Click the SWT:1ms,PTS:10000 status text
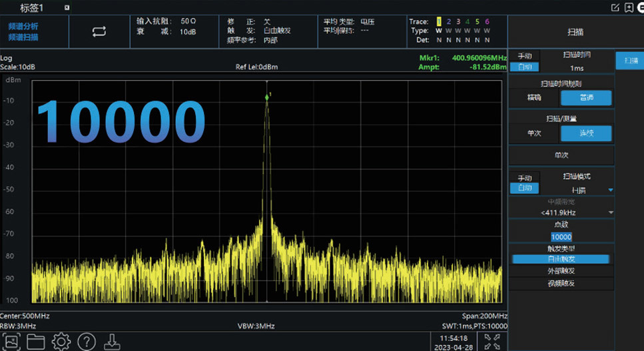This screenshot has width=644, height=351. (x=475, y=326)
